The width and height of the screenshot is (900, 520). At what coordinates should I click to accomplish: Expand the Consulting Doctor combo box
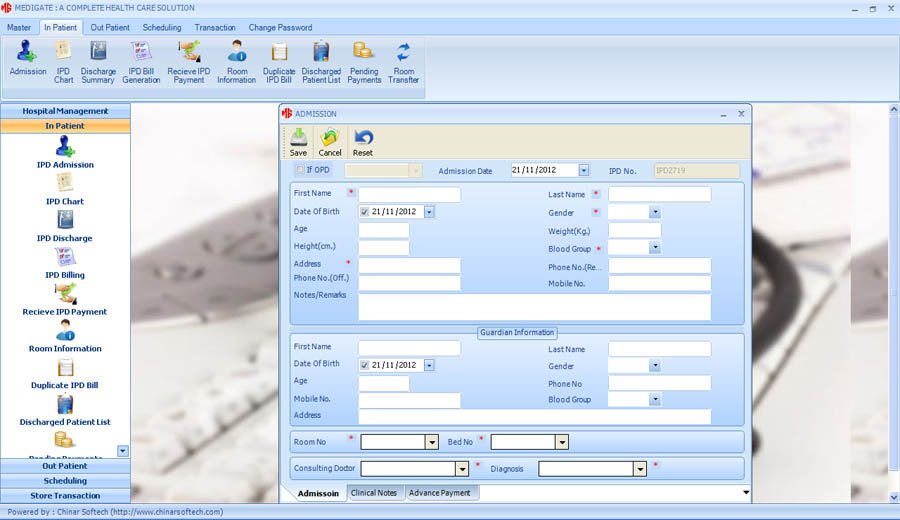(x=462, y=469)
